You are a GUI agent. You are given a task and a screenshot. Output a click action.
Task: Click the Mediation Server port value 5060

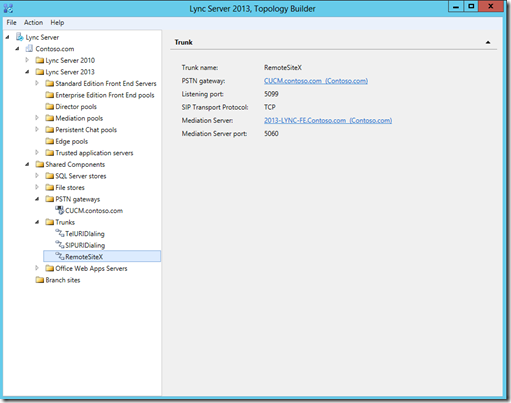[271, 134]
